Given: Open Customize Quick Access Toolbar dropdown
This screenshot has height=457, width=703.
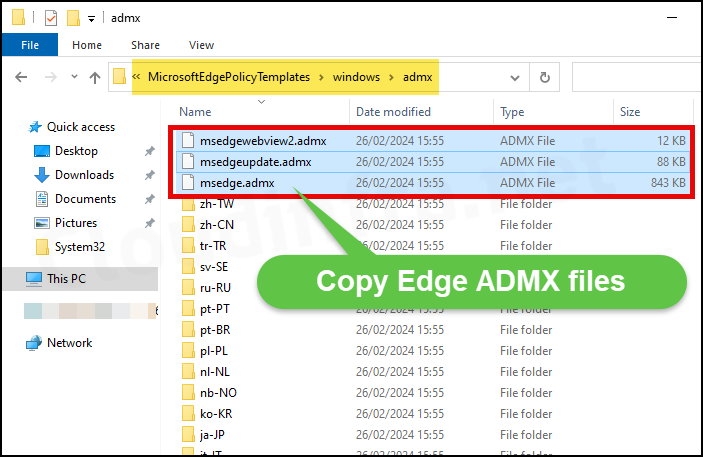Looking at the screenshot, I should click(91, 19).
